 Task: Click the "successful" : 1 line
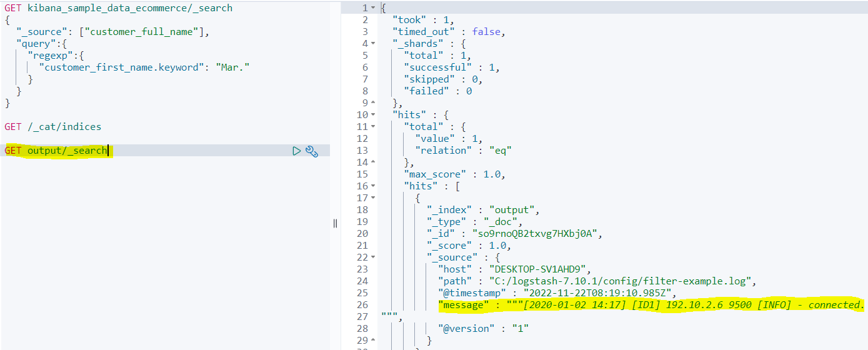(451, 67)
